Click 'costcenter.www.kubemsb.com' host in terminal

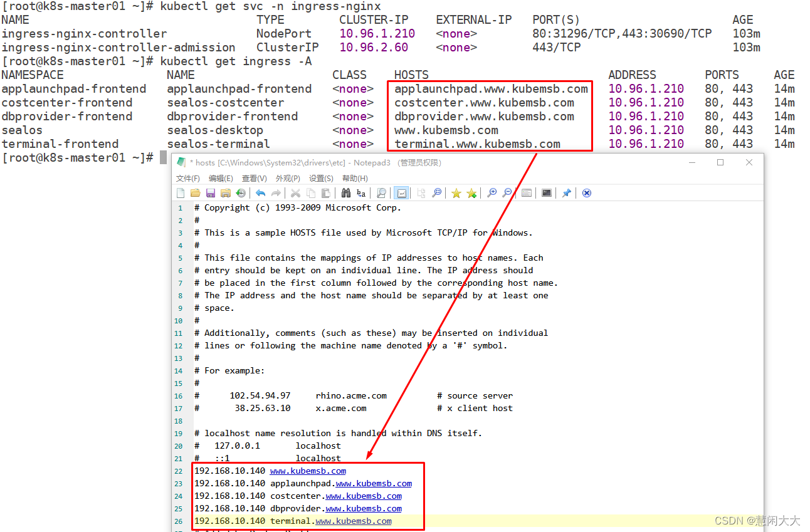pos(484,103)
